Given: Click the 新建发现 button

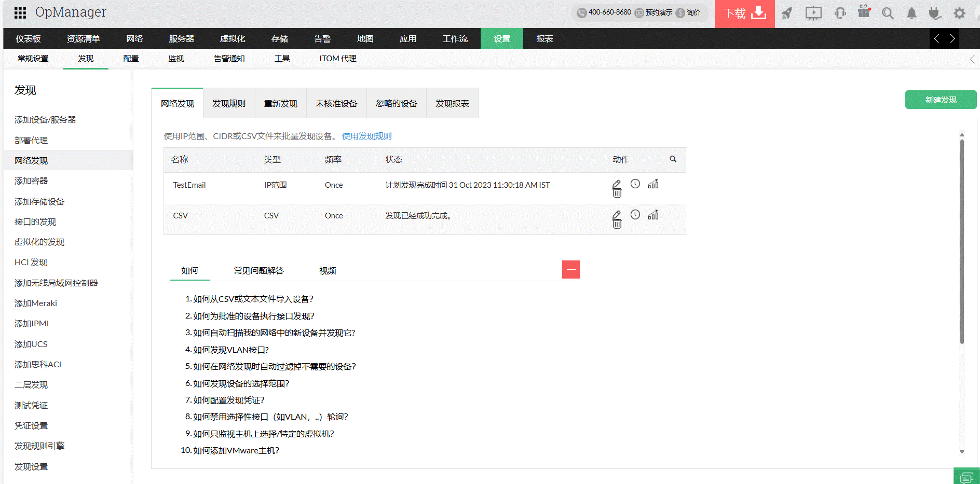Looking at the screenshot, I should [941, 99].
